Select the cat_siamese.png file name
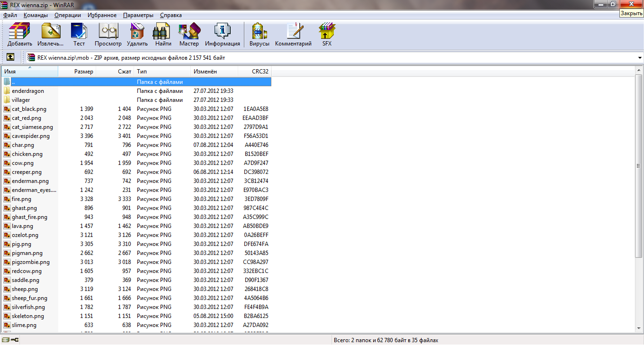 [x=32, y=127]
